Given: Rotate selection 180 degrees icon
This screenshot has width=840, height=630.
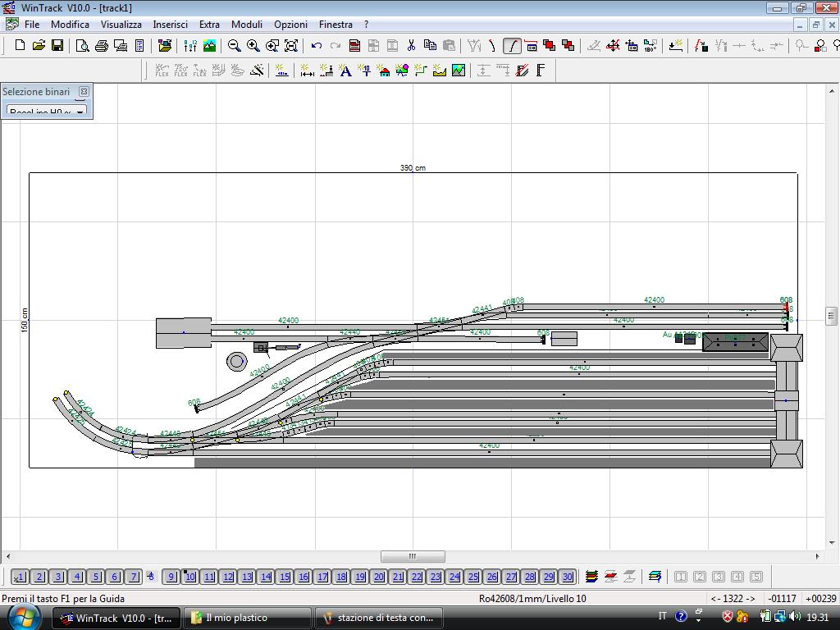Looking at the screenshot, I should click(651, 46).
